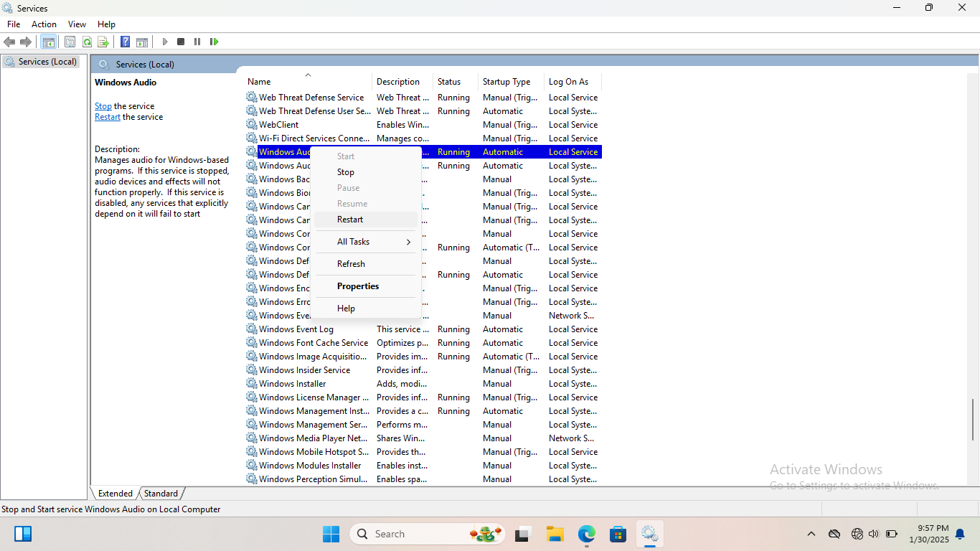
Task: Click the Refresh toolbar icon
Action: [87, 42]
